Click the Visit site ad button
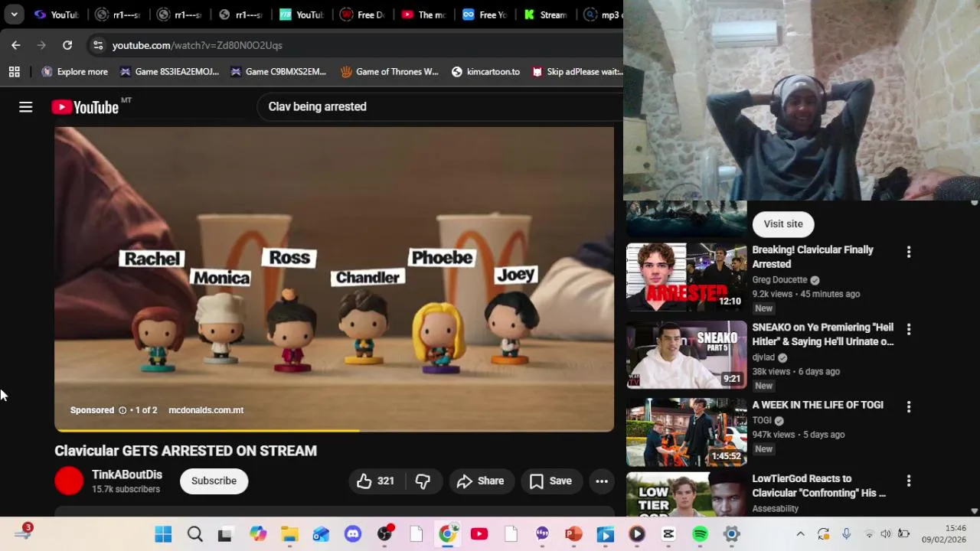This screenshot has width=980, height=551. click(x=783, y=223)
